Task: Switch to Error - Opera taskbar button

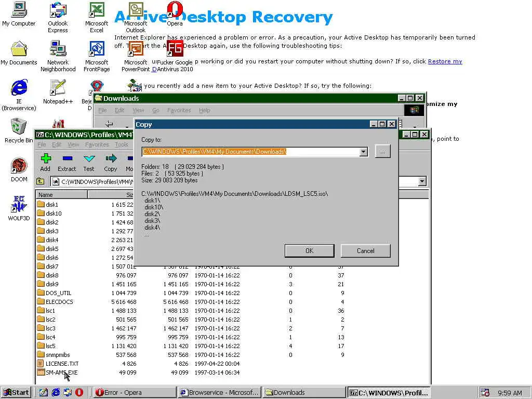Action: pos(134,393)
